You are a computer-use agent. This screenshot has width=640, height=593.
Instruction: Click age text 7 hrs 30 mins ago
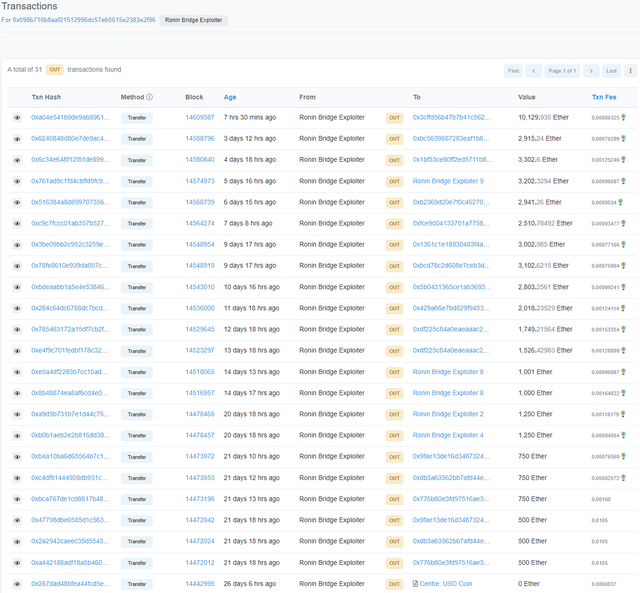pyautogui.click(x=250, y=118)
